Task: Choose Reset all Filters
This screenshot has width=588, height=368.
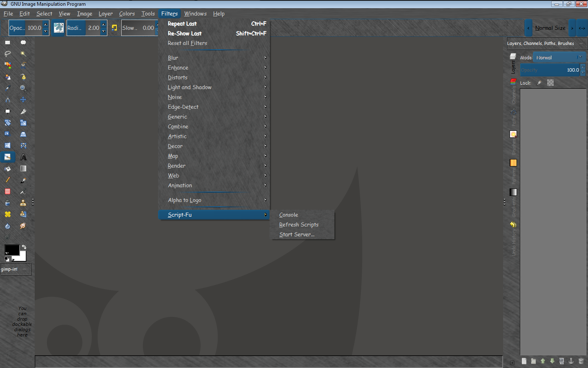Action: tap(215, 43)
